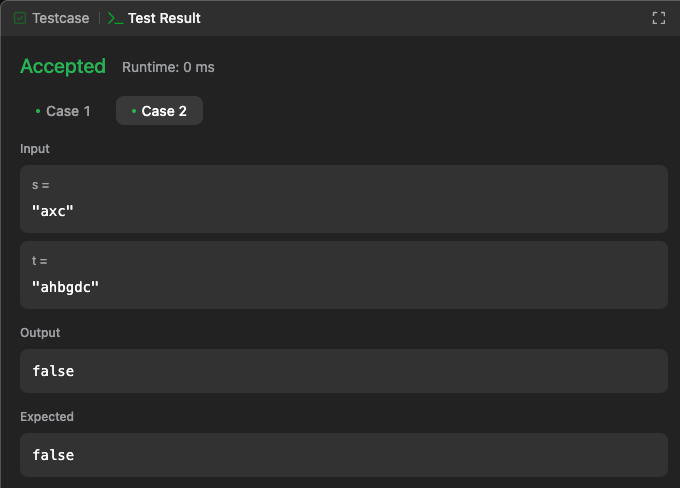
Task: Click the "axc" string value
Action: click(53, 211)
